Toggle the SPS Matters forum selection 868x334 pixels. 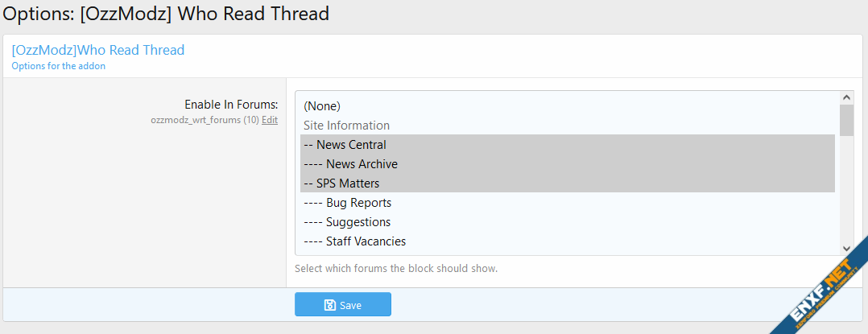pos(347,183)
